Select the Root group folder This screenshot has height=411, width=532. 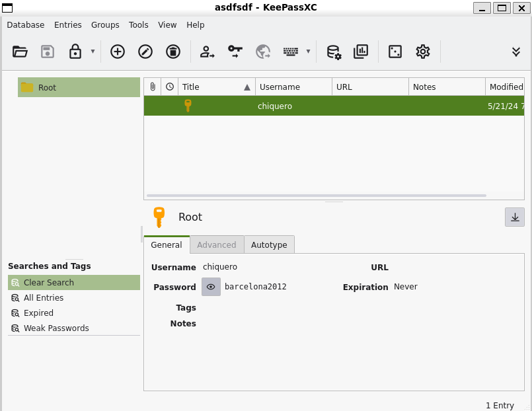coord(79,87)
